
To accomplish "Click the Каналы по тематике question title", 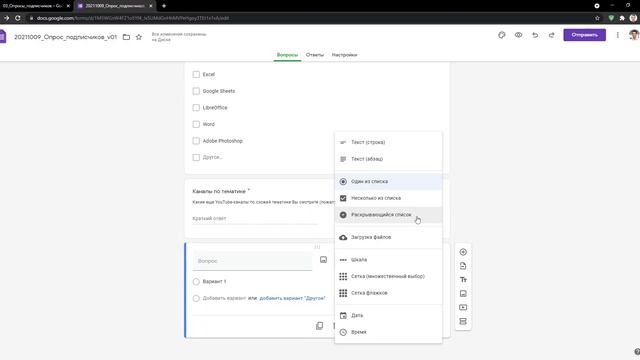I will pyautogui.click(x=219, y=191).
